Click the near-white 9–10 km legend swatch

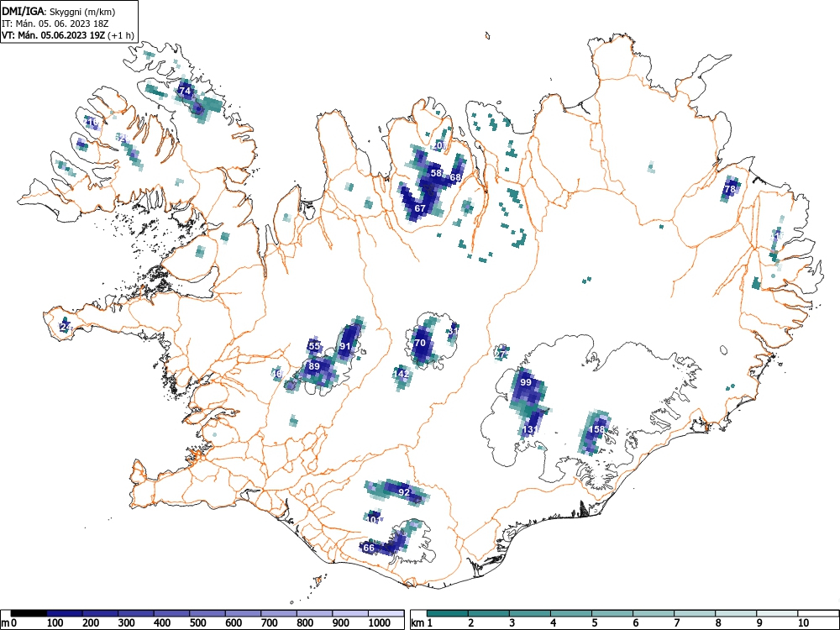point(777,613)
